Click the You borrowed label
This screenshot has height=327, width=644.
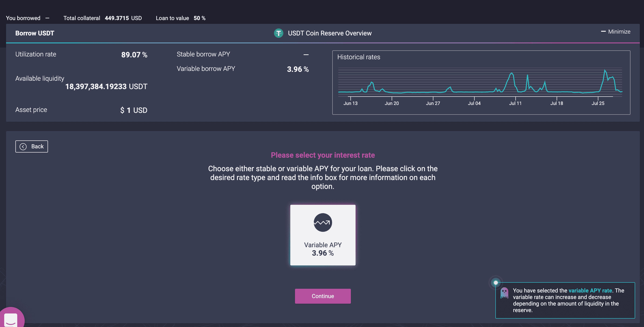click(23, 18)
